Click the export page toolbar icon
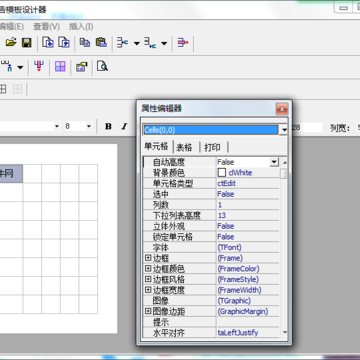Image resolution: width=360 pixels, height=360 pixels. pyautogui.click(x=64, y=43)
